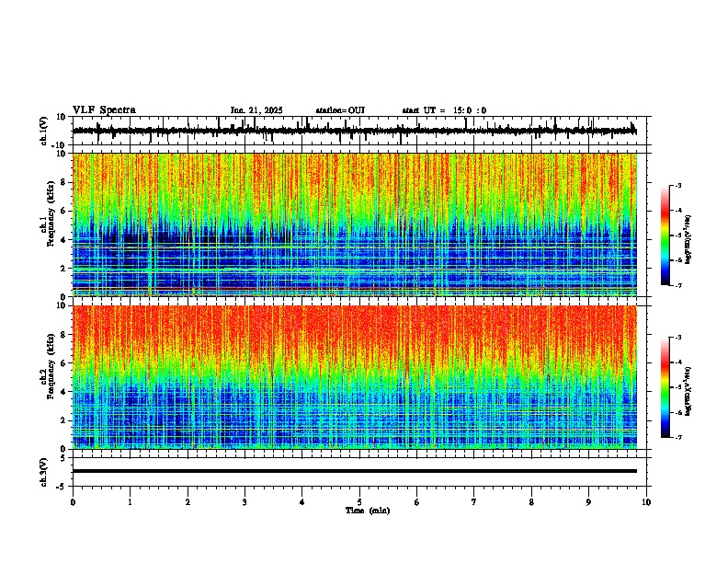Image resolution: width=728 pixels, height=563 pixels.
Task: Click the "-7" label on ch.1 colorbar
Action: (678, 285)
